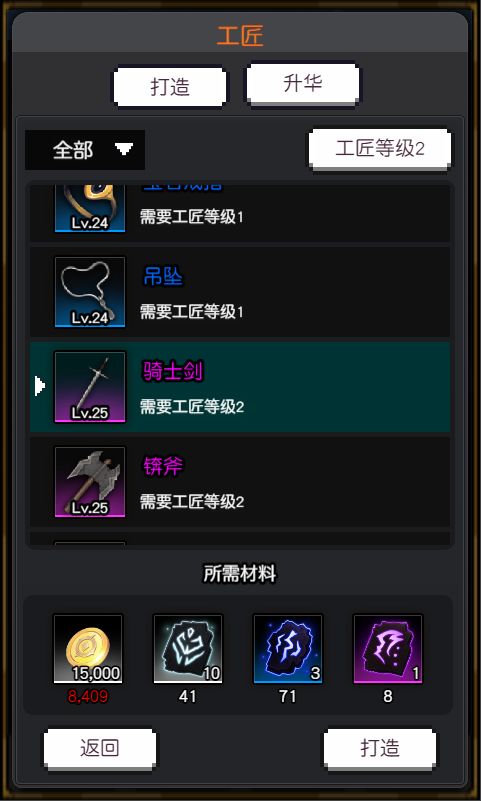
Task: Click the bottom 打造 craft button
Action: click(x=380, y=748)
